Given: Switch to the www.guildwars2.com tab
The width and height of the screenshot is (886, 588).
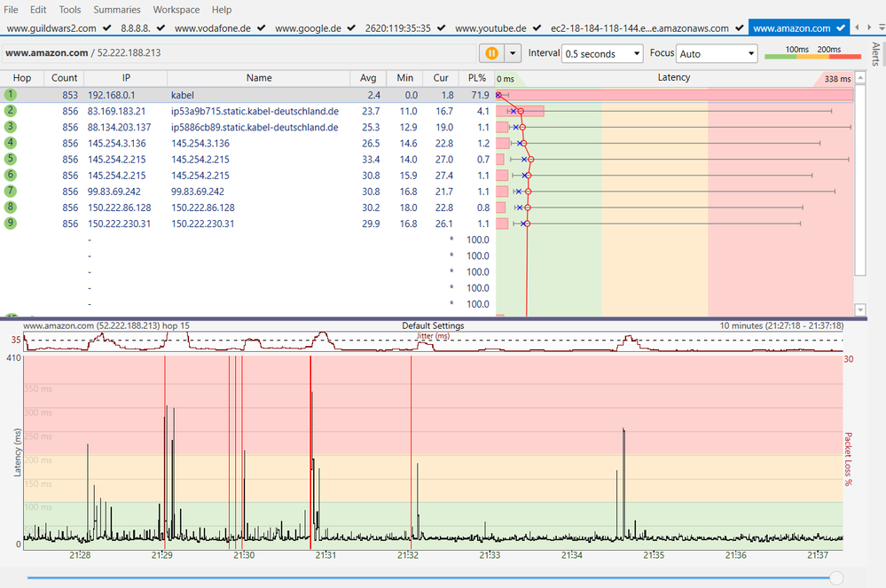Looking at the screenshot, I should pos(51,28).
